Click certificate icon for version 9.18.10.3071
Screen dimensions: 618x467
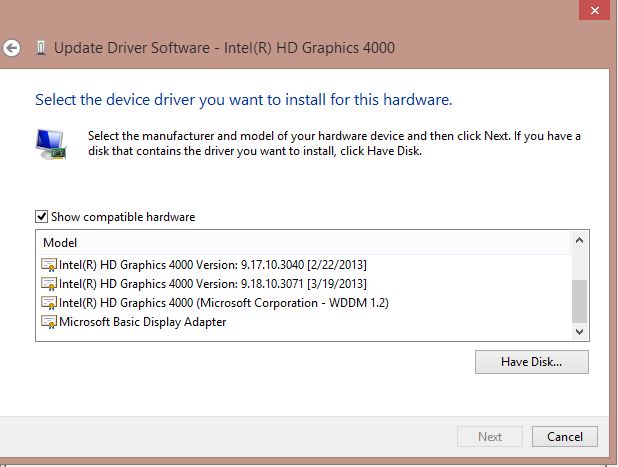click(49, 284)
